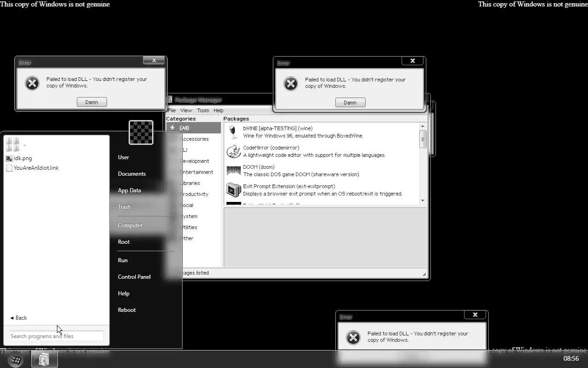This screenshot has width=588, height=368.
Task: Click the Package Manager resize grip corner
Action: click(x=424, y=275)
